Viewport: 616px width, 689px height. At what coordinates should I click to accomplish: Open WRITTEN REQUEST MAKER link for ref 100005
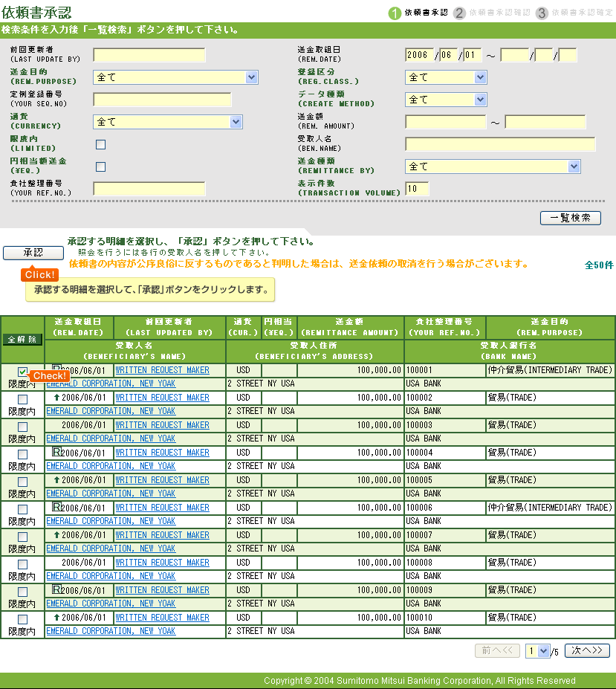[x=162, y=480]
